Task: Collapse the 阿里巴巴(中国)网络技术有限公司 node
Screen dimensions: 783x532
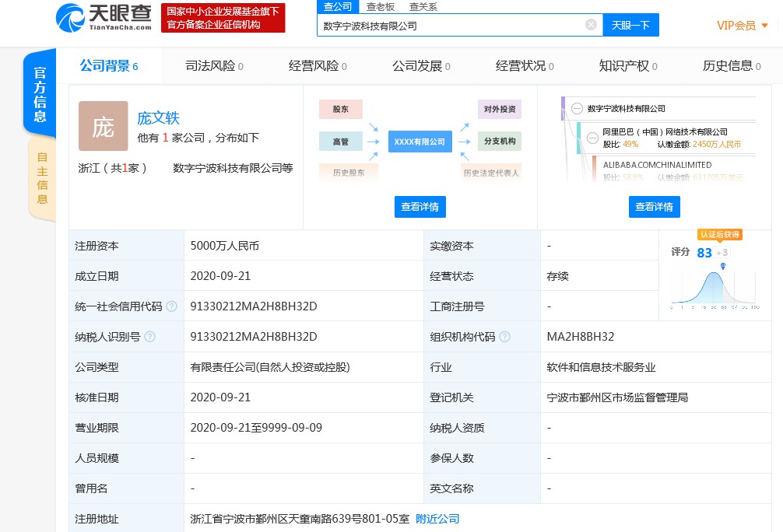Action: (592, 138)
